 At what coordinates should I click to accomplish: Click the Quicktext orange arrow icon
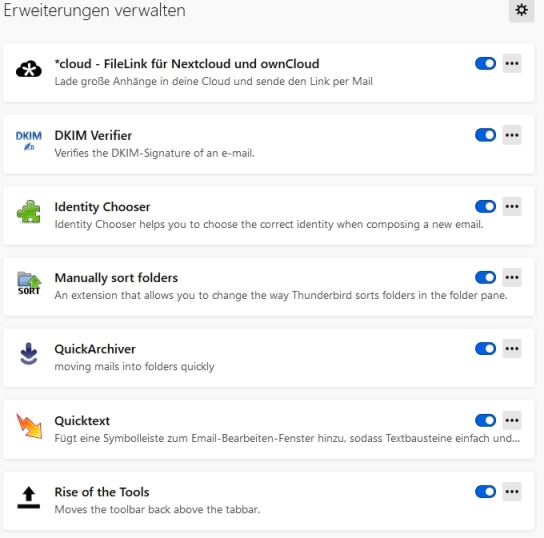[x=29, y=426]
